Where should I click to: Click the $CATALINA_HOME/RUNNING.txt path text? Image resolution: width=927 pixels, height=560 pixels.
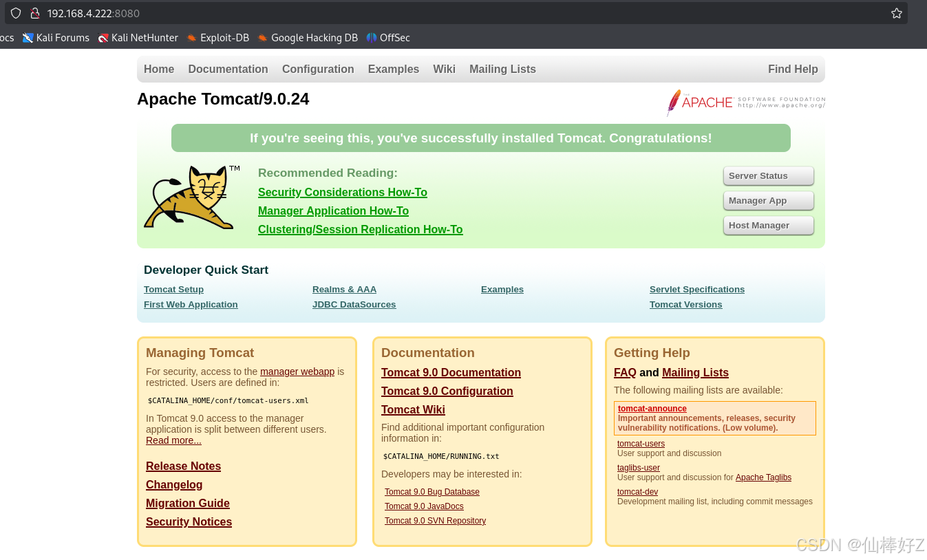[x=441, y=456]
